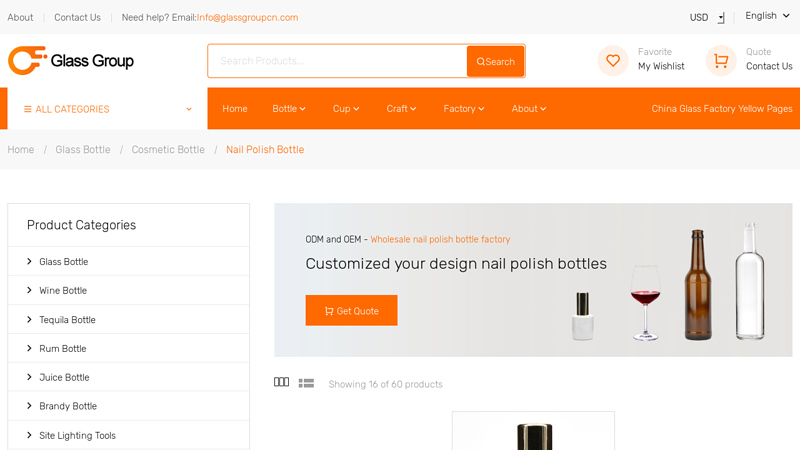The image size is (800, 450).
Task: Select Tequila Bottle category text
Action: pyautogui.click(x=67, y=320)
